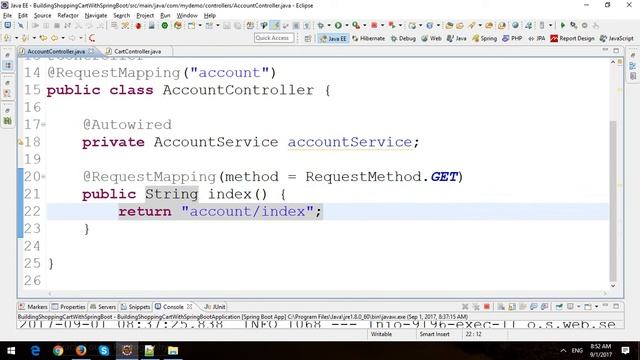Click the web browser globe toolbar icon
Image resolution: width=640 pixels, height=360 pixels.
tap(515, 25)
